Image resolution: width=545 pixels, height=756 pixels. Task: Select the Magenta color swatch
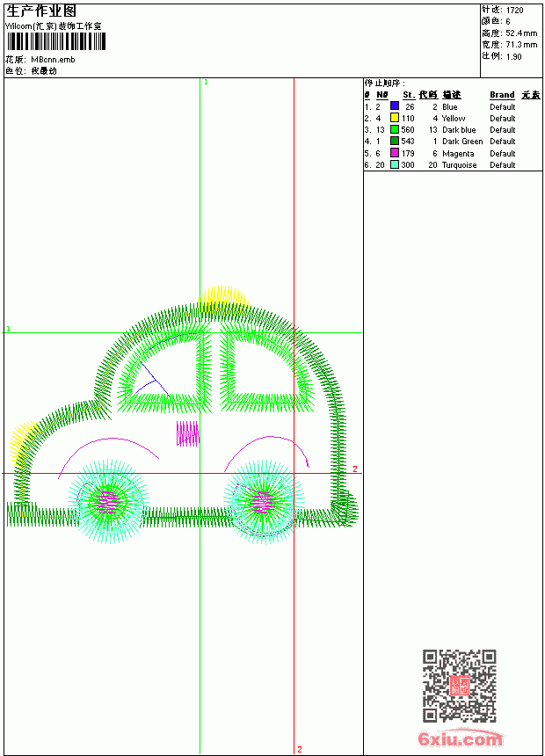coord(395,153)
